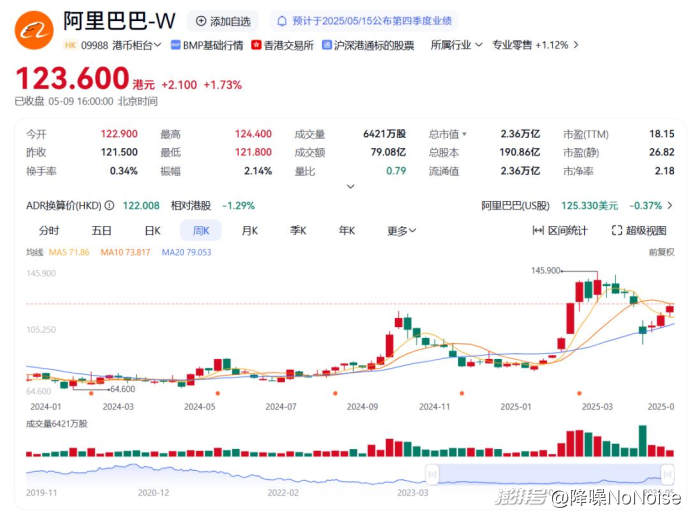Open the 更多 chart period dropdown
Viewport: 690px width, 518px height.
click(x=401, y=231)
